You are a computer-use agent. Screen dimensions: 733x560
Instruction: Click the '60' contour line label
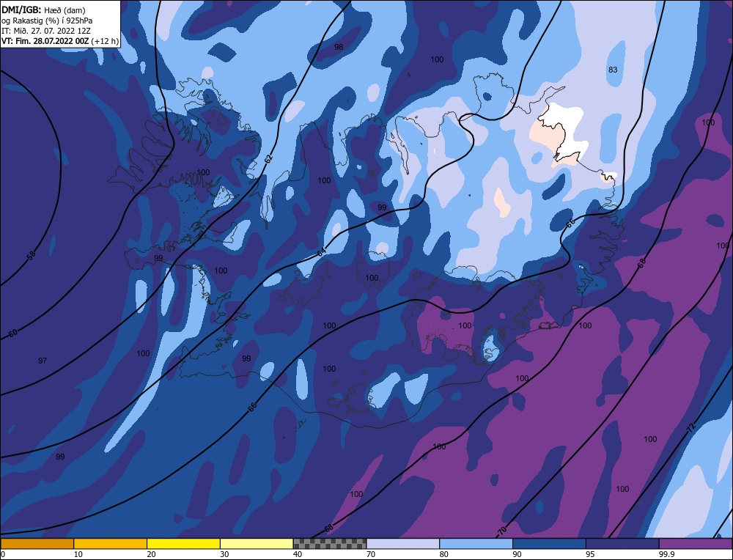coord(13,333)
